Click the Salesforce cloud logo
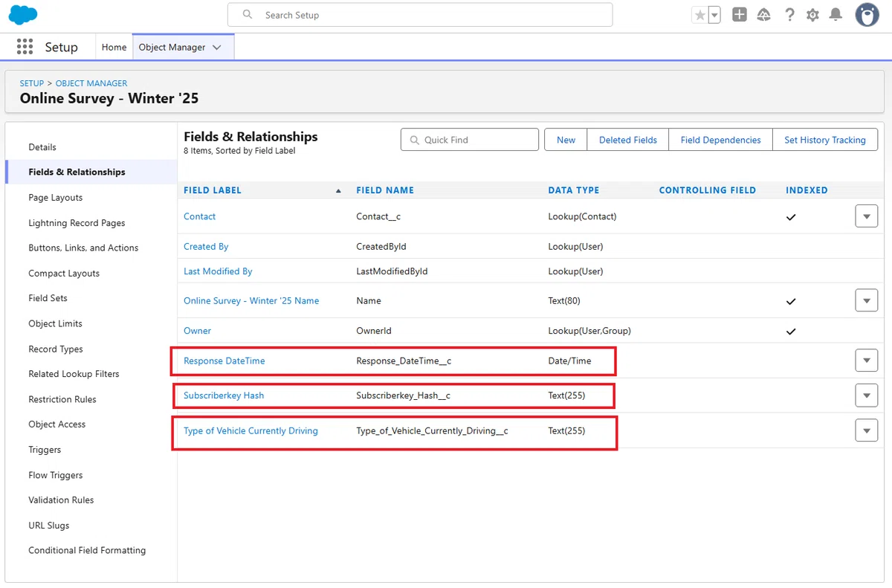Viewport: 892px width, 588px height. tap(22, 15)
